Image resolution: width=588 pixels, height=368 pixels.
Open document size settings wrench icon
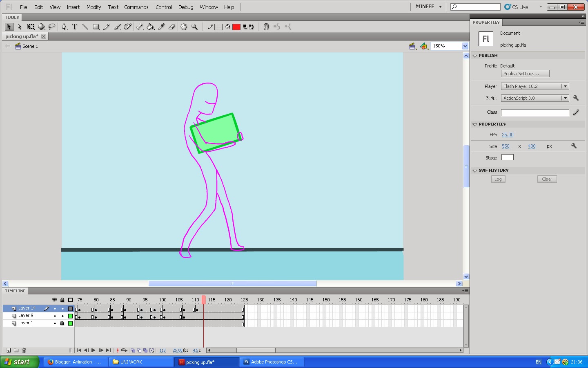click(x=574, y=146)
